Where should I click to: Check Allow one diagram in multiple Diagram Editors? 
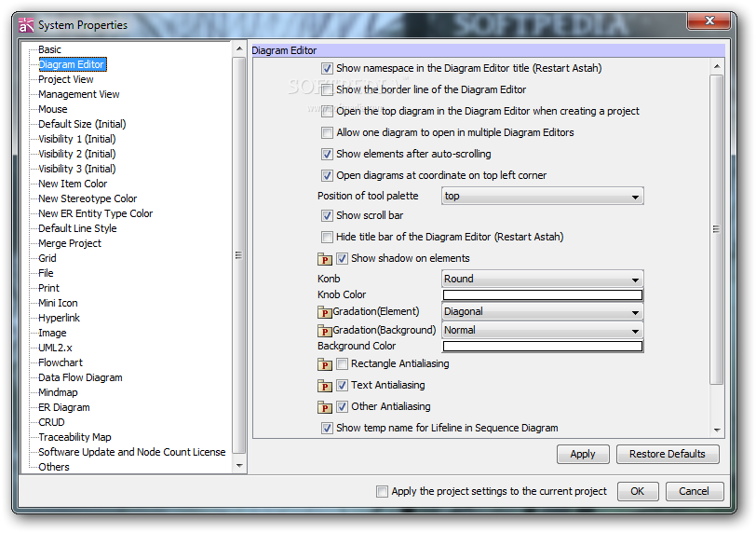tap(327, 132)
